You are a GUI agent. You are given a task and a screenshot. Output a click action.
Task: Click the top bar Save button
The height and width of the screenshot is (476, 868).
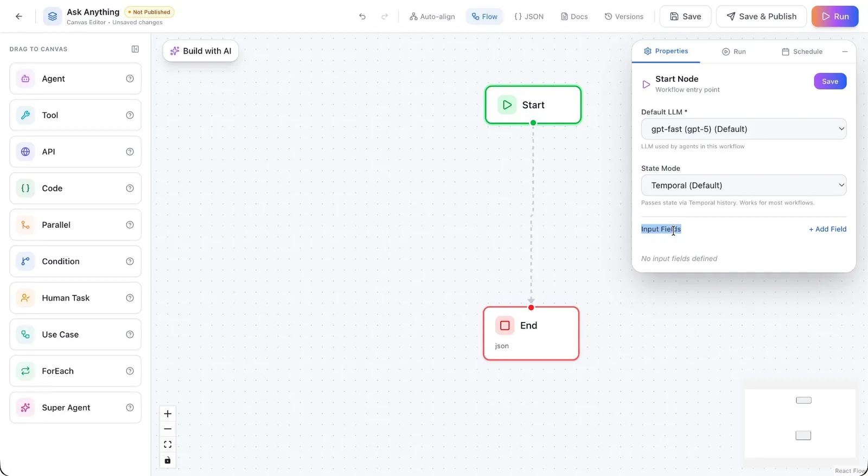685,16
